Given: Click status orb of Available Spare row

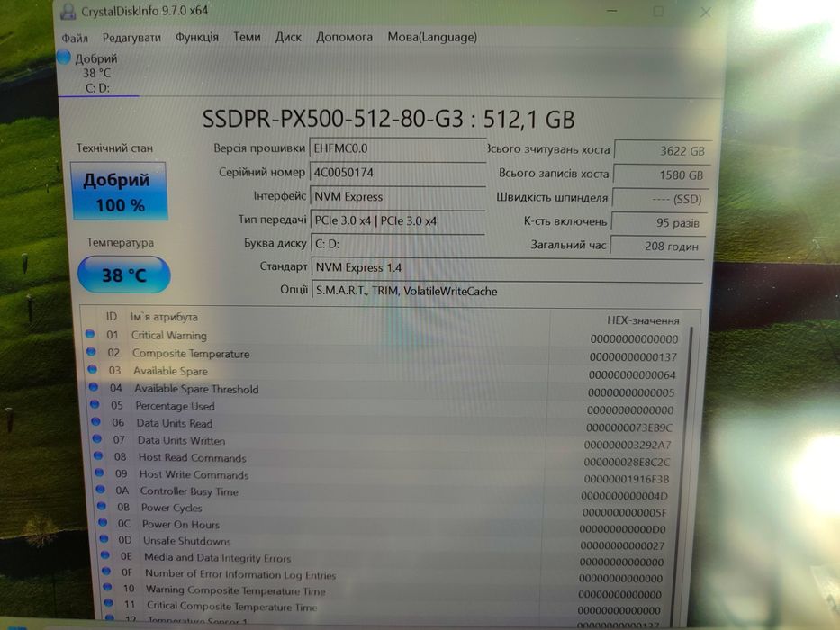Looking at the screenshot, I should point(92,369).
